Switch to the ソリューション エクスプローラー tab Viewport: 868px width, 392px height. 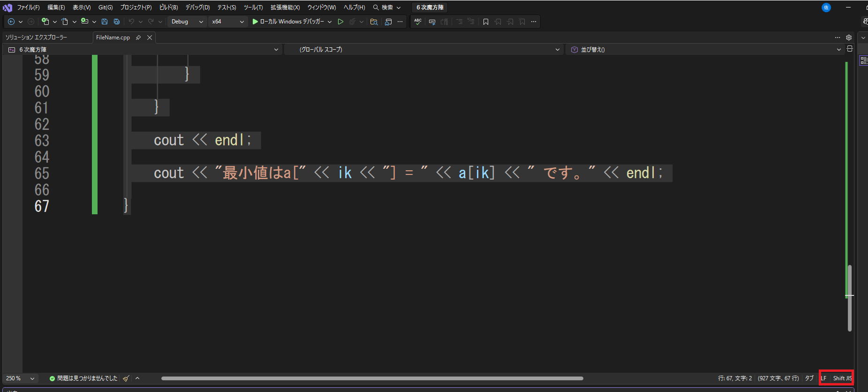(x=36, y=38)
